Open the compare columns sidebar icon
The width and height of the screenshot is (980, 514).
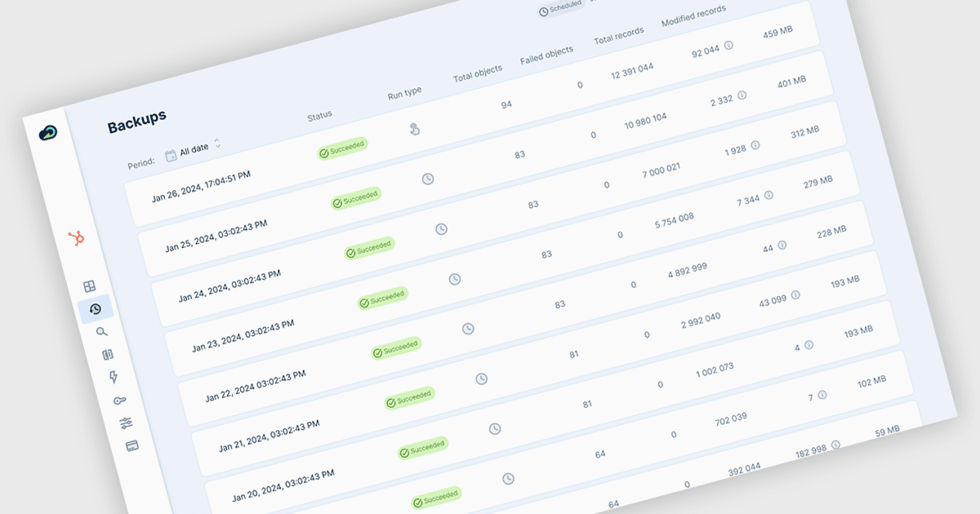[108, 355]
